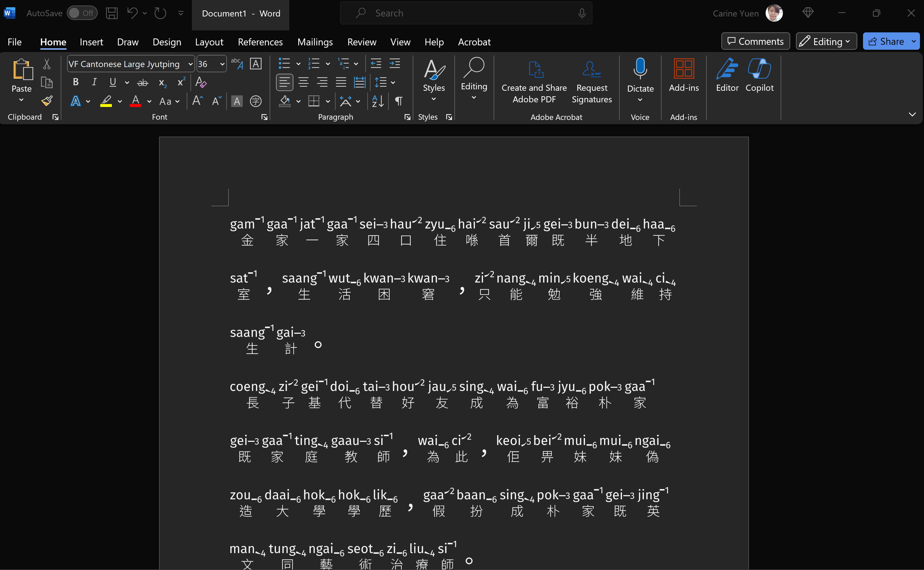Expand the font size dropdown
The image size is (924, 570).
click(222, 64)
